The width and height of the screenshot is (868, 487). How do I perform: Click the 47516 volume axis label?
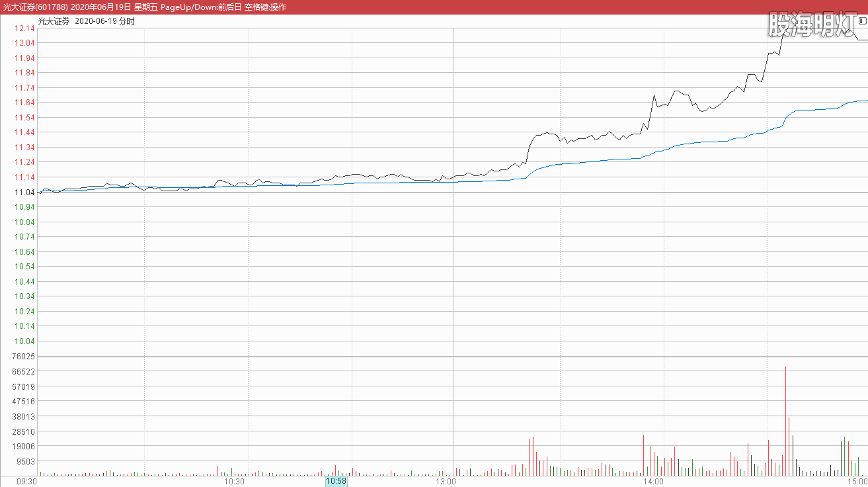point(24,402)
